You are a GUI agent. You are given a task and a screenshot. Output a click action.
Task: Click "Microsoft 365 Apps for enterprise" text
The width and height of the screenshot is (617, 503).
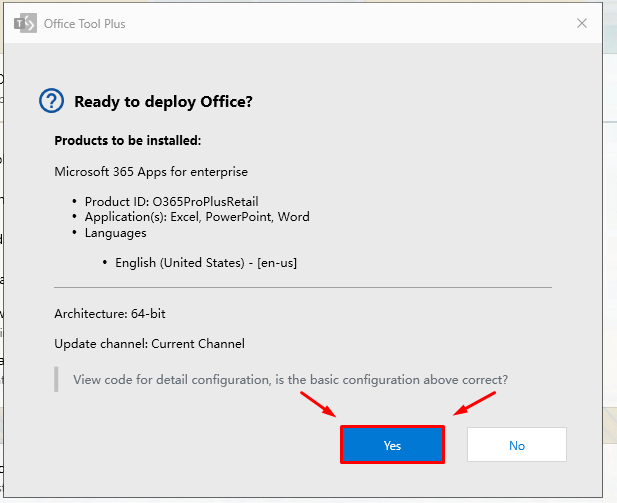[x=151, y=172]
